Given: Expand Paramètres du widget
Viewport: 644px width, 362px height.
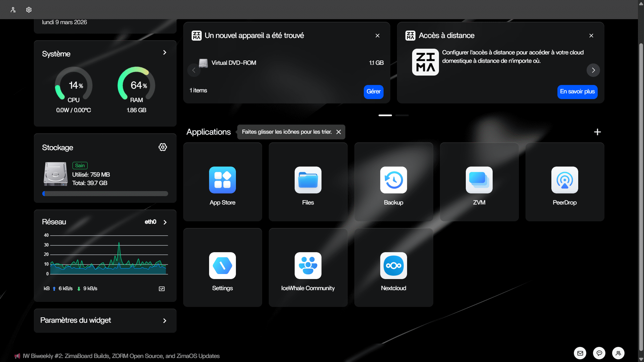Looking at the screenshot, I should pyautogui.click(x=164, y=321).
